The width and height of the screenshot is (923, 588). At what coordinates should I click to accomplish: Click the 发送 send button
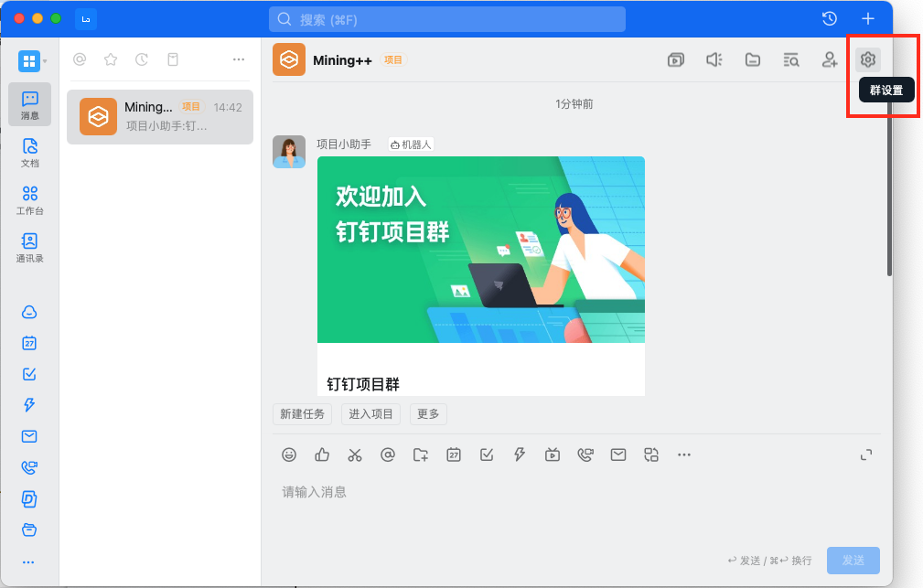[x=853, y=561]
